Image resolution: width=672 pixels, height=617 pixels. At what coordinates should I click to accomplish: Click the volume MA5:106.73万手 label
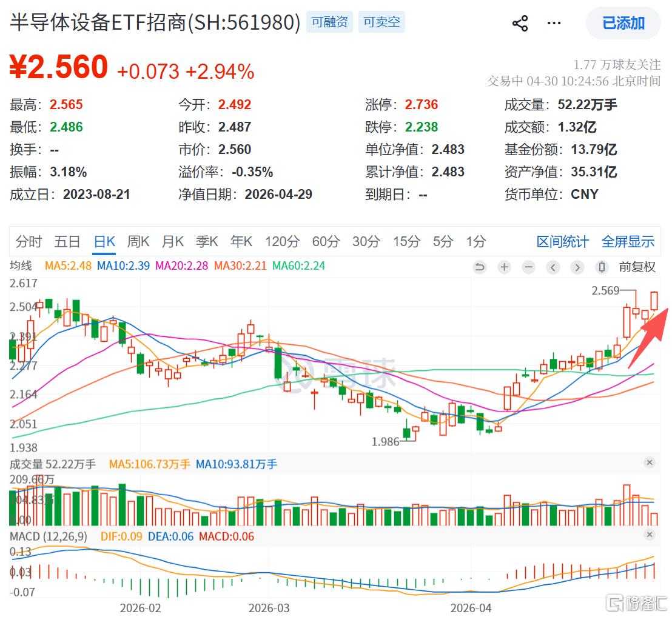click(149, 464)
